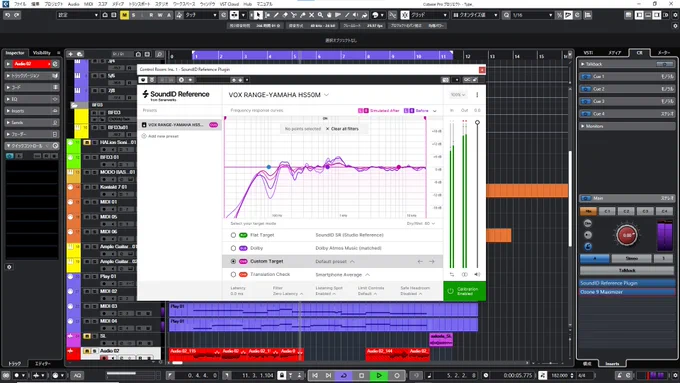Adjust the SoundID output volume slider

coord(477,123)
